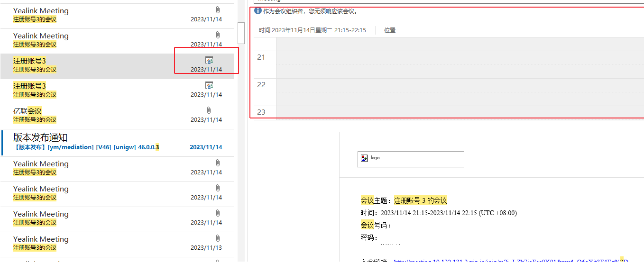Click the 会议主题：注册账号 3 的会议 line
The height and width of the screenshot is (263, 644).
(404, 200)
